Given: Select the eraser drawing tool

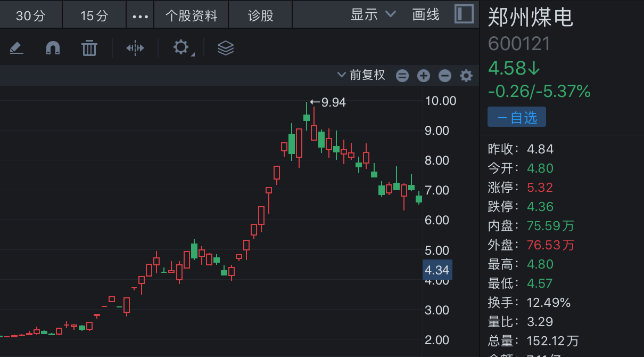Looking at the screenshot, I should (16, 48).
